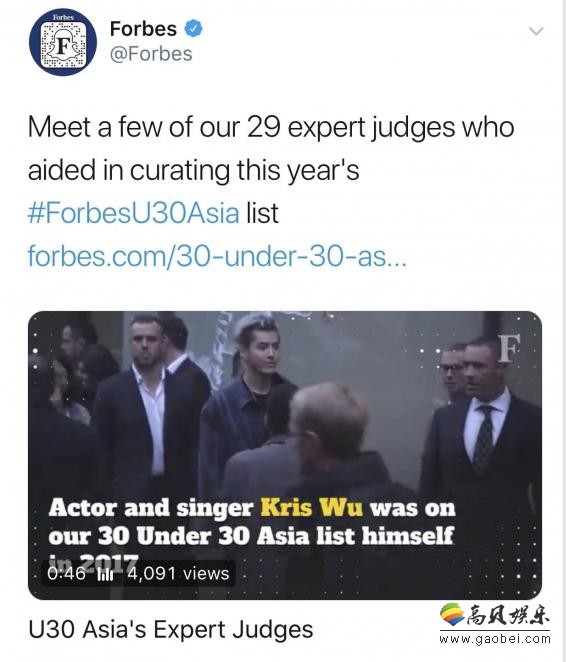Click the blue verified badge next to Forbes
Image resolution: width=566 pixels, height=662 pixels.
(193, 29)
